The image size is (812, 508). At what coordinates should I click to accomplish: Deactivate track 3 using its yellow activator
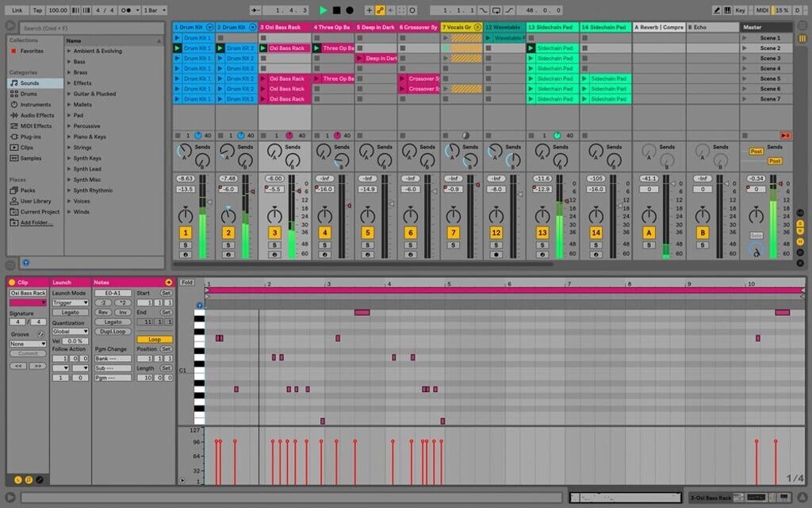pyautogui.click(x=274, y=233)
